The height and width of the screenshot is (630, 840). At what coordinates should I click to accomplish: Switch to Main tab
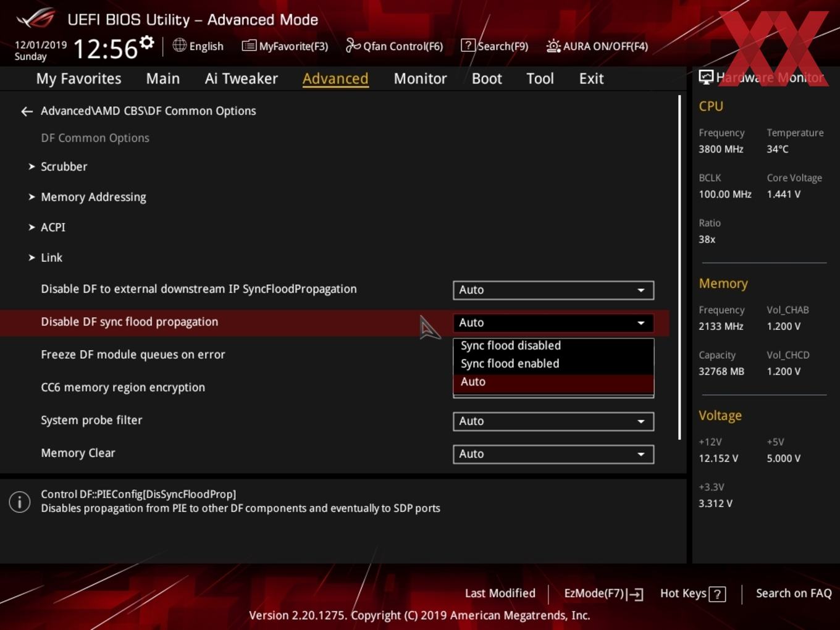pos(163,78)
